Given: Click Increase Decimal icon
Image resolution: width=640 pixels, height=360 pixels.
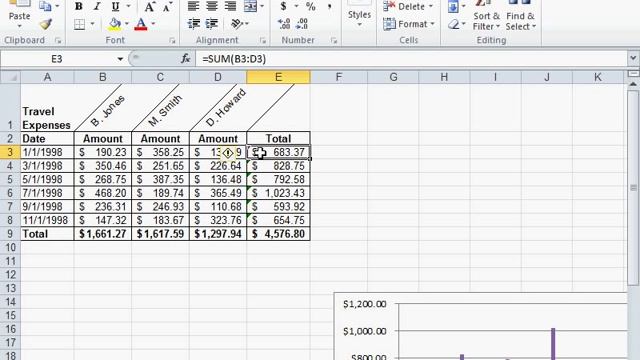Looking at the screenshot, I should click(x=284, y=24).
